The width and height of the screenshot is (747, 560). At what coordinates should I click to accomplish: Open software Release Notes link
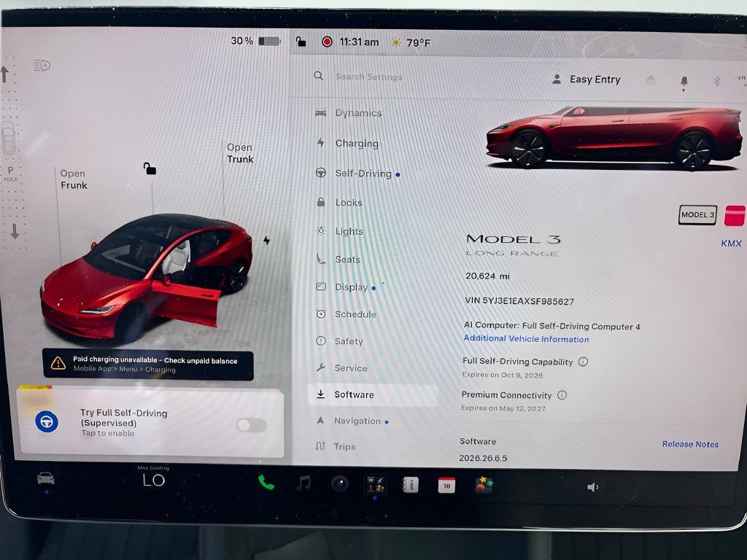tap(690, 444)
